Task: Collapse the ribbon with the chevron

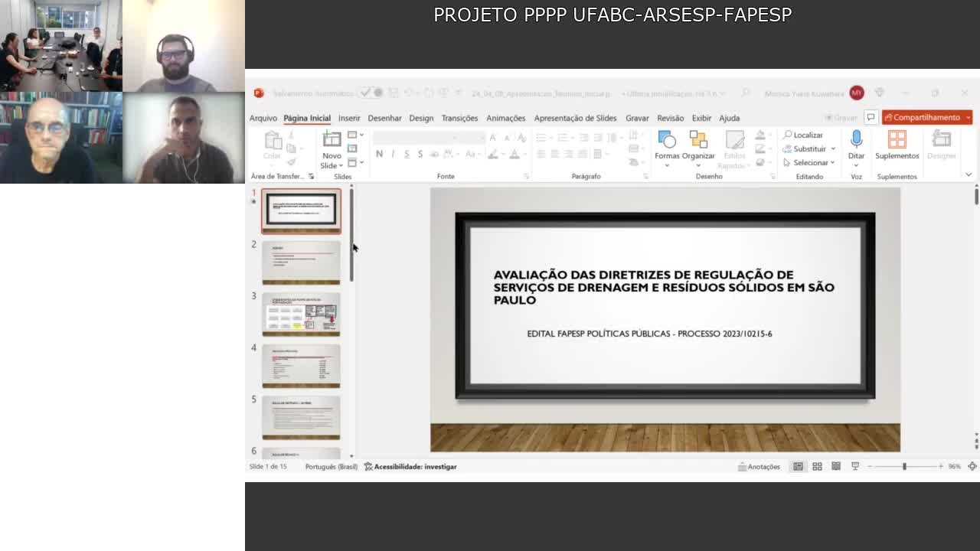Action: 969,175
